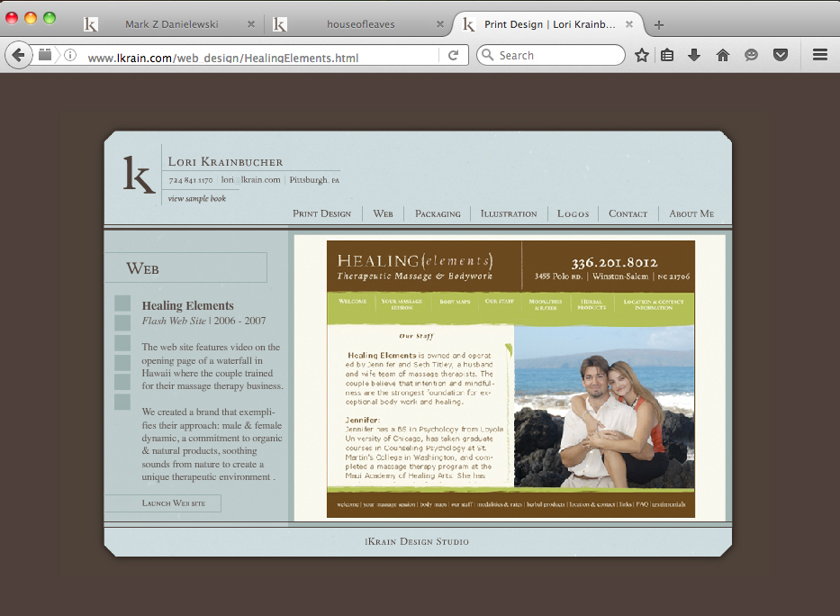Open the Packaging navigation item
Screen dimensions: 840x616
(438, 213)
